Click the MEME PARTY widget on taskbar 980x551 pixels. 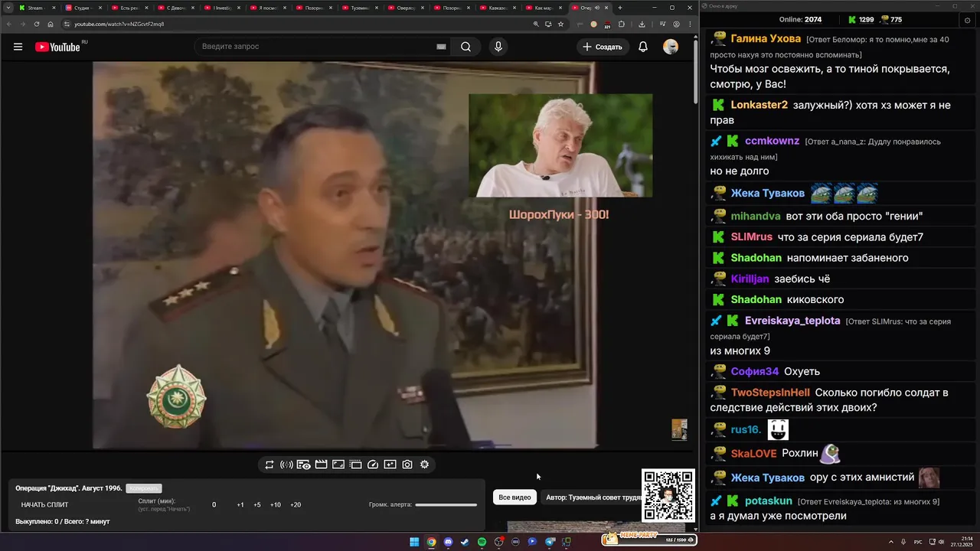coord(648,540)
